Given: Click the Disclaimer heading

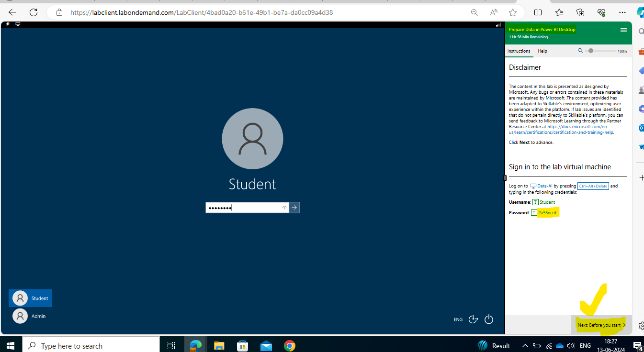Looking at the screenshot, I should (x=525, y=67).
